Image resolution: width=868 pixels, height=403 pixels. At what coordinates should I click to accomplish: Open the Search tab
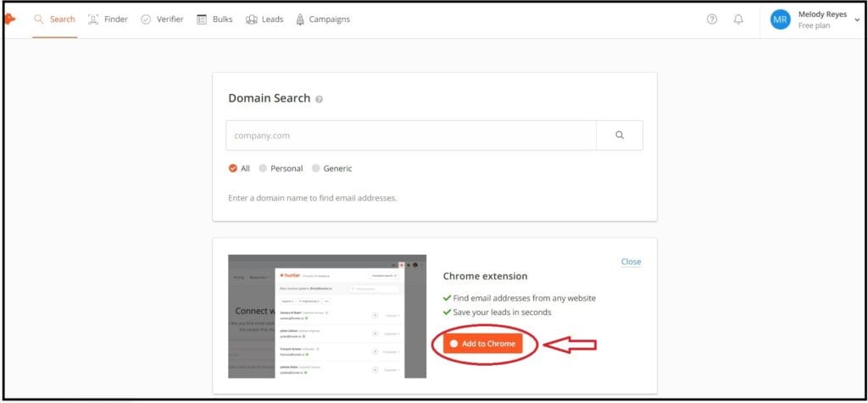pos(54,19)
